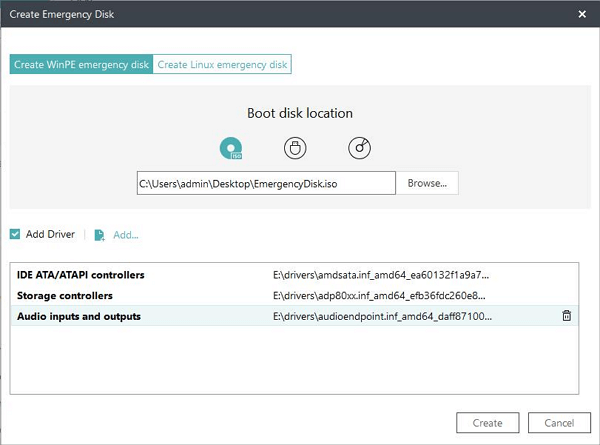The height and width of the screenshot is (445, 600).
Task: Click the Browse... button
Action: click(427, 183)
